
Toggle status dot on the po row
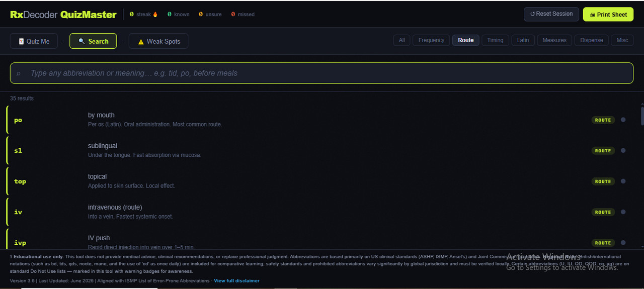(623, 120)
